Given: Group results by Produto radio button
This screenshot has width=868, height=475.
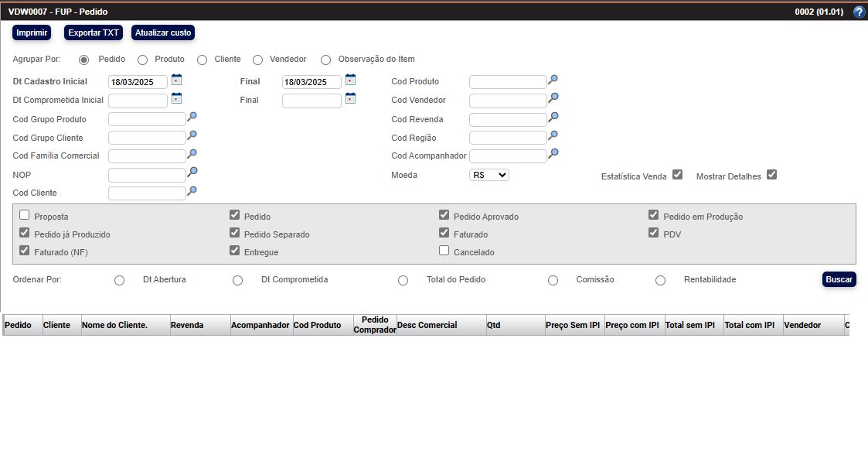Looking at the screenshot, I should [x=142, y=60].
